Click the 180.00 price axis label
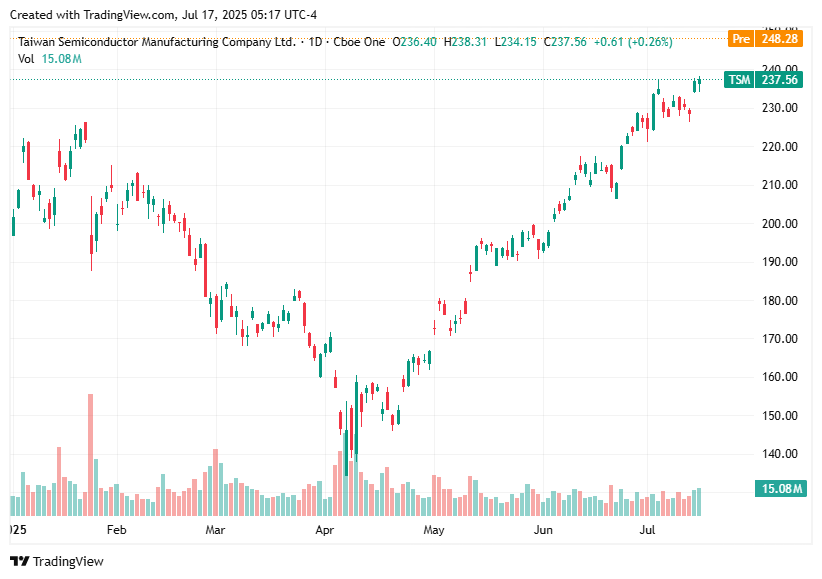822x579 pixels. (x=780, y=301)
